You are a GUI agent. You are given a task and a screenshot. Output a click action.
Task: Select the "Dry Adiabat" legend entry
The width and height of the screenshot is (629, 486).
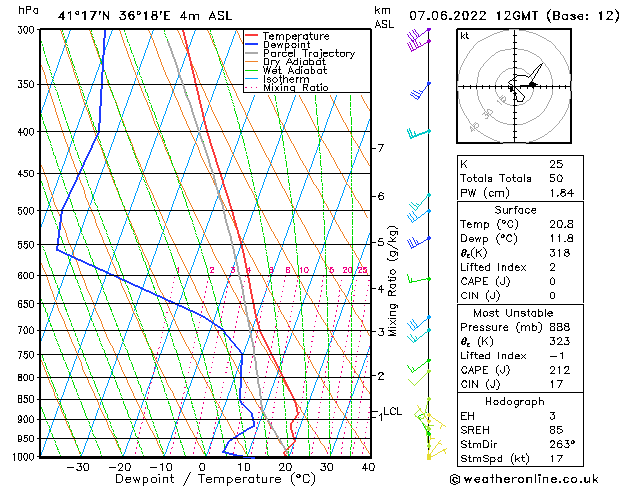point(294,62)
